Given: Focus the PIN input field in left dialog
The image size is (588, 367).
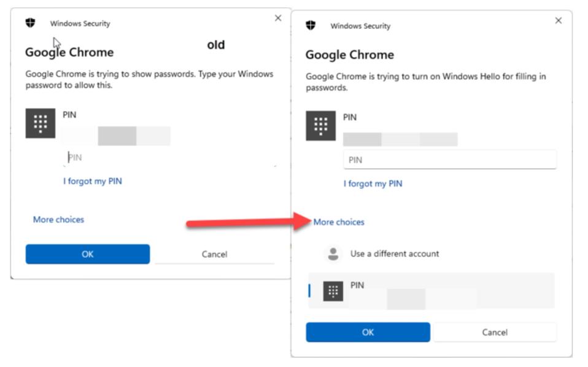Looking at the screenshot, I should (169, 158).
